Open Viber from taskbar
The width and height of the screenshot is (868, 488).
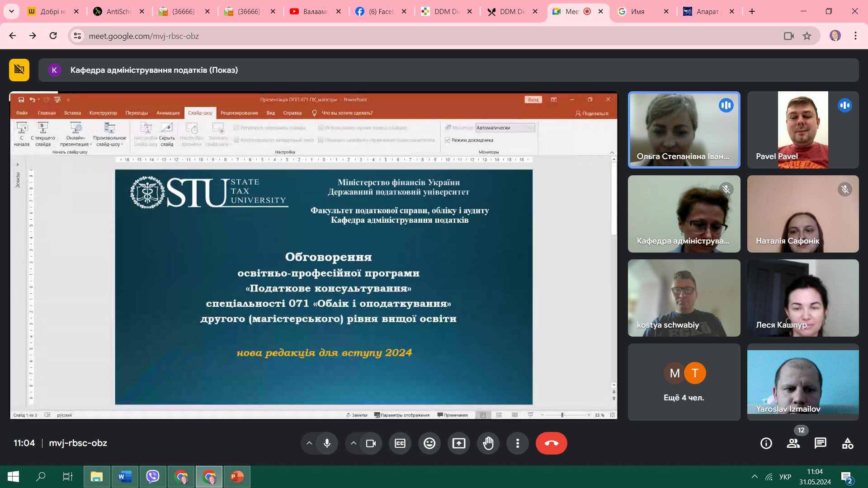pos(153,476)
